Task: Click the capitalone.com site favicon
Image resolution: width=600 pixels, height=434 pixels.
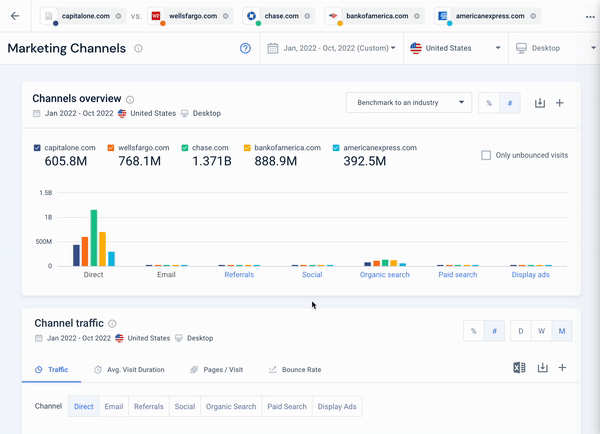Action: [x=49, y=16]
